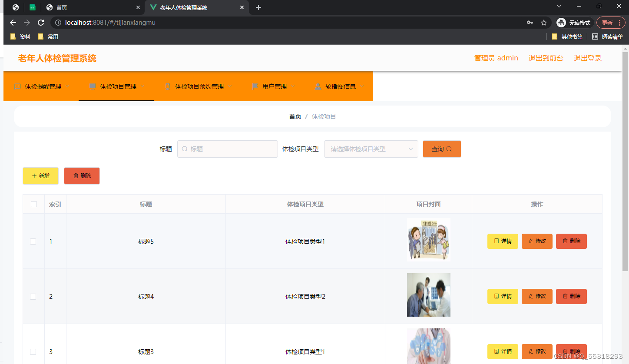Expand the arrow next to 体检项目管理
The image size is (629, 364).
tap(143, 86)
